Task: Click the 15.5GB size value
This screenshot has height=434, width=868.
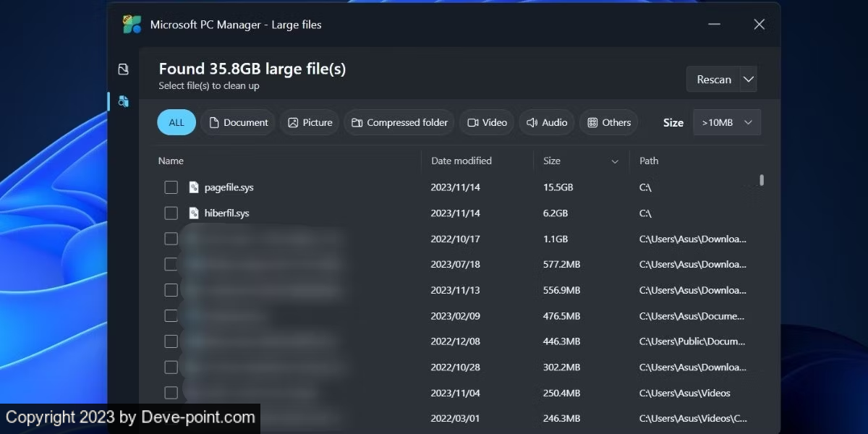Action: [x=558, y=187]
